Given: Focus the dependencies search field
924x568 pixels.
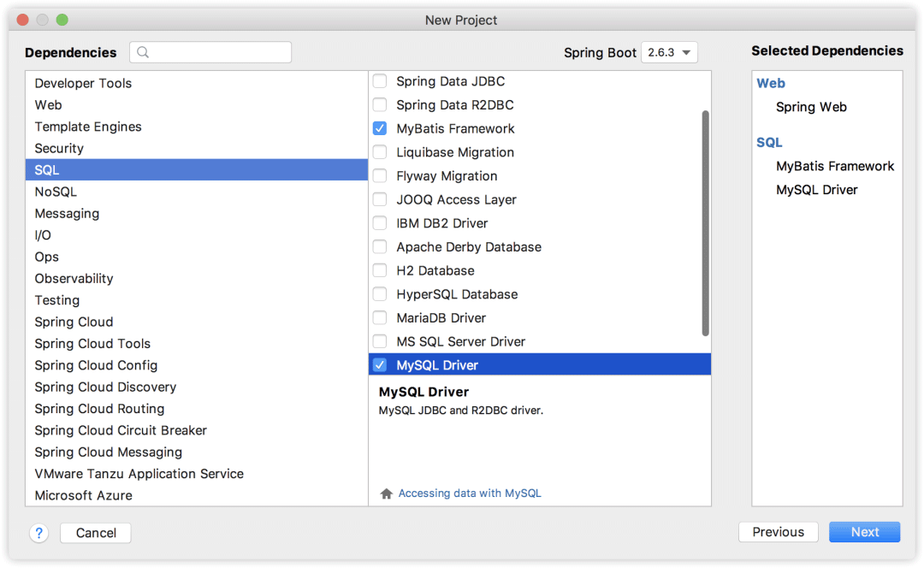Looking at the screenshot, I should [x=219, y=52].
